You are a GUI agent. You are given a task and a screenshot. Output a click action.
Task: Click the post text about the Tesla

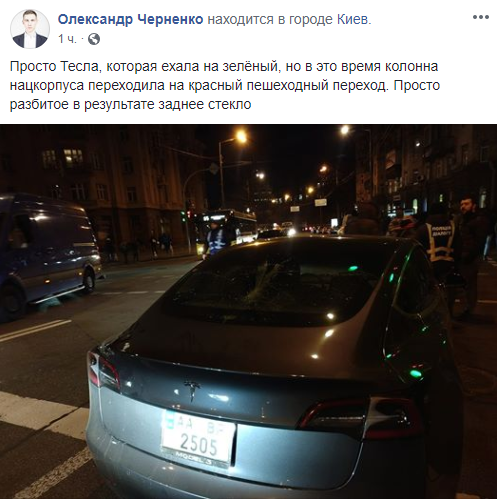pos(225,85)
